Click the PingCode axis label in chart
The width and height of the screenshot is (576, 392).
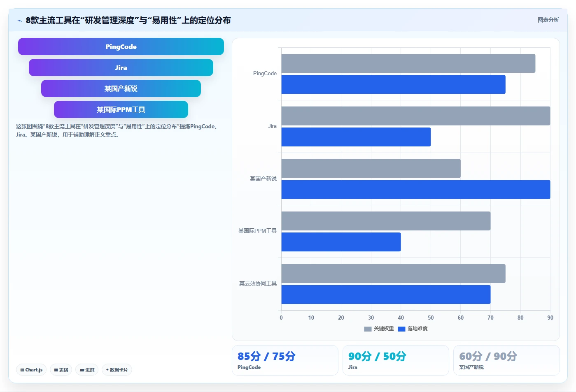pos(265,74)
